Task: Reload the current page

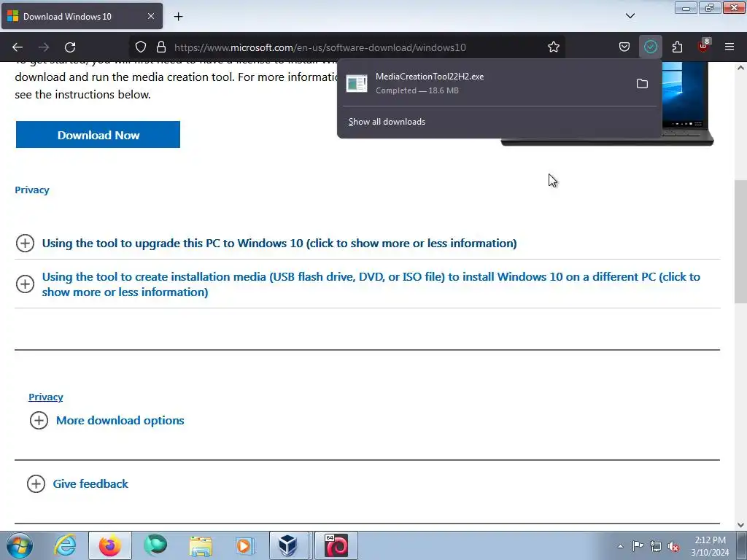Action: coord(70,47)
